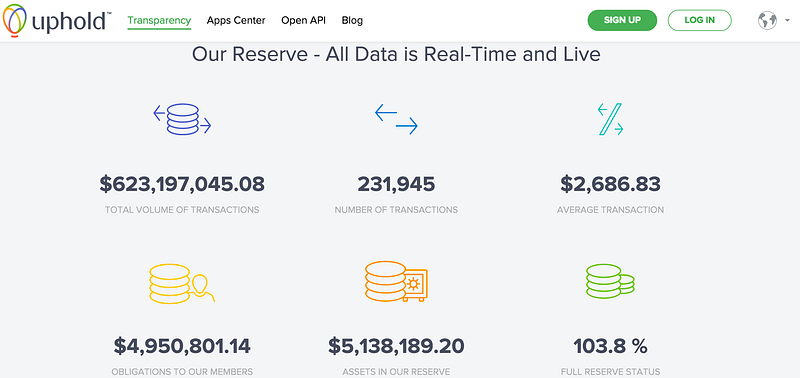Click the coin stack transfer icon above total volume
The height and width of the screenshot is (378, 800).
182,119
